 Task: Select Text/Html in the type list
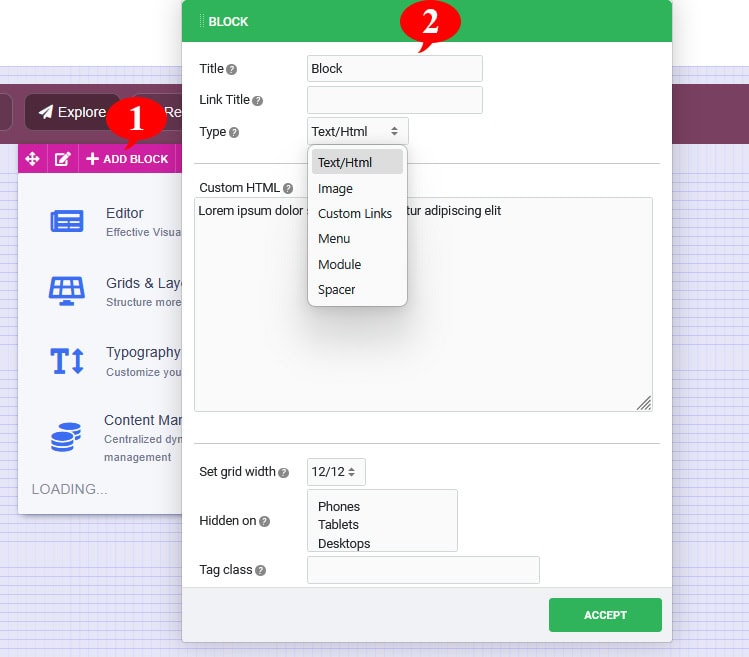tap(357, 162)
